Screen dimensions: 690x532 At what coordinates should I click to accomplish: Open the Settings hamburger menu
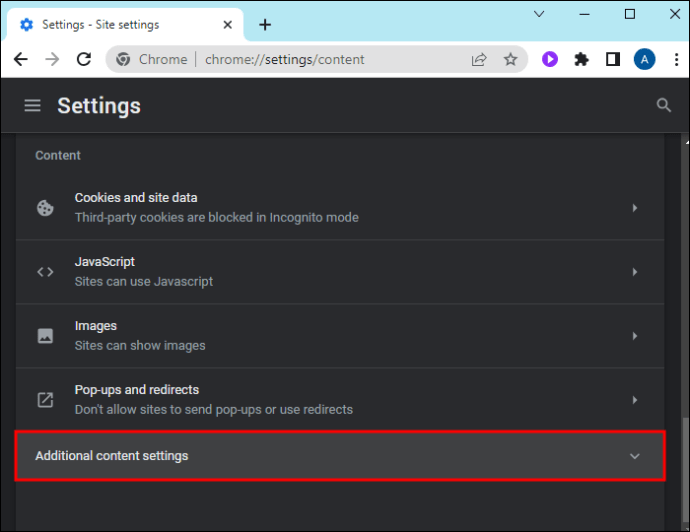[33, 106]
